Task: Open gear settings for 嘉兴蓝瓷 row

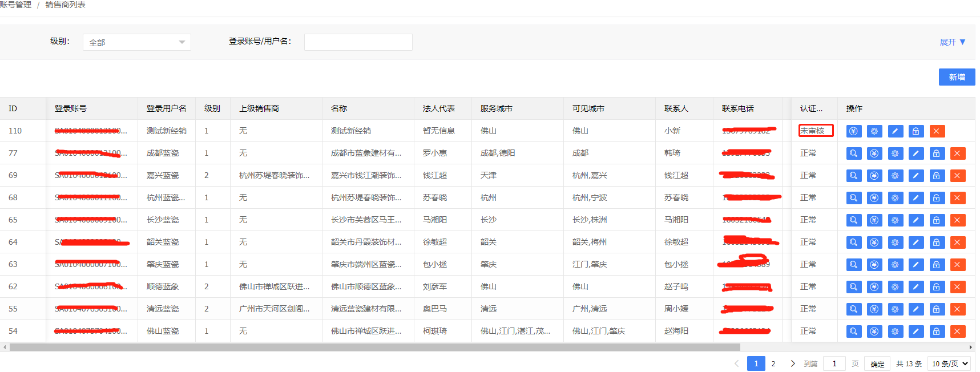Action: point(895,176)
